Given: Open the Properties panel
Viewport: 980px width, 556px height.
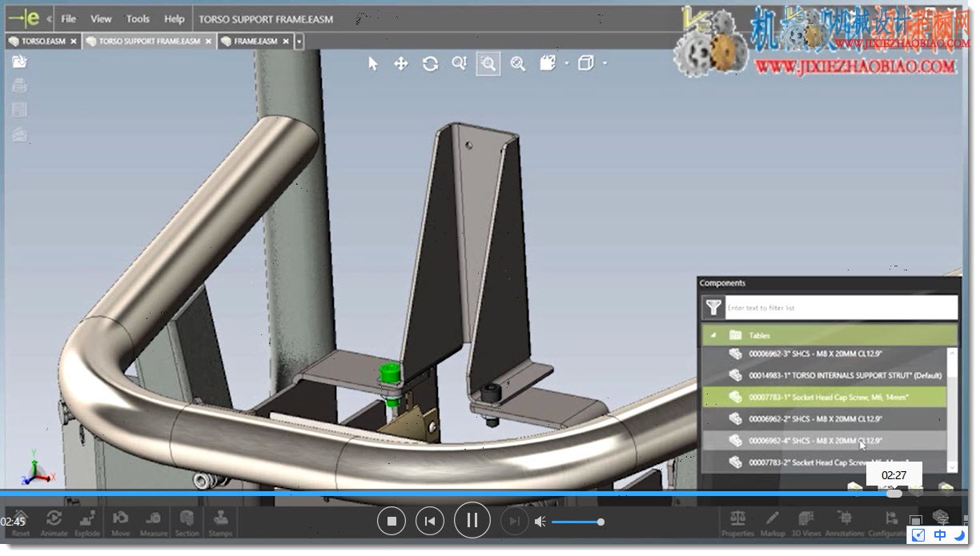Looking at the screenshot, I should coord(738,523).
